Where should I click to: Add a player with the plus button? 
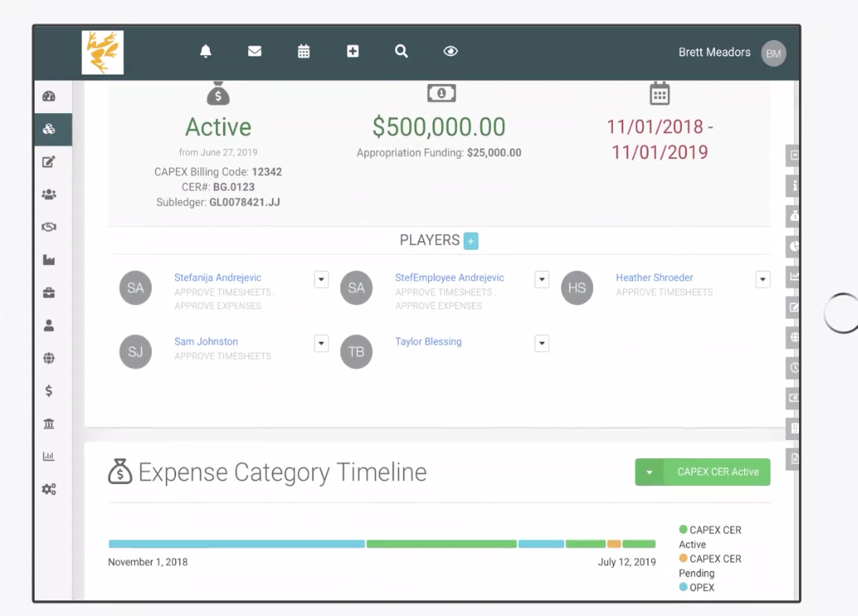(471, 241)
